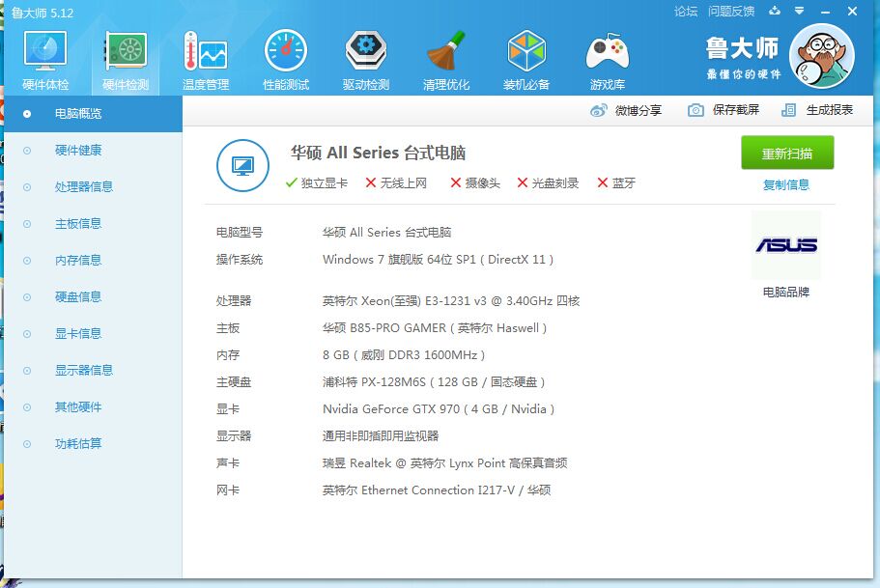880x588 pixels.
Task: Click the camera icon for 保存截屏
Action: tap(695, 110)
